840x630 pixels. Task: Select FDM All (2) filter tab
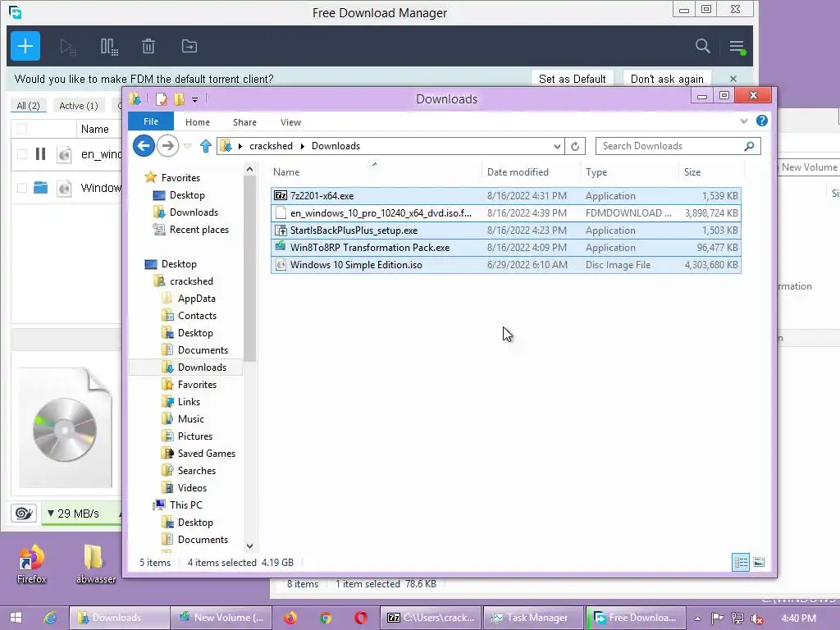coord(28,106)
